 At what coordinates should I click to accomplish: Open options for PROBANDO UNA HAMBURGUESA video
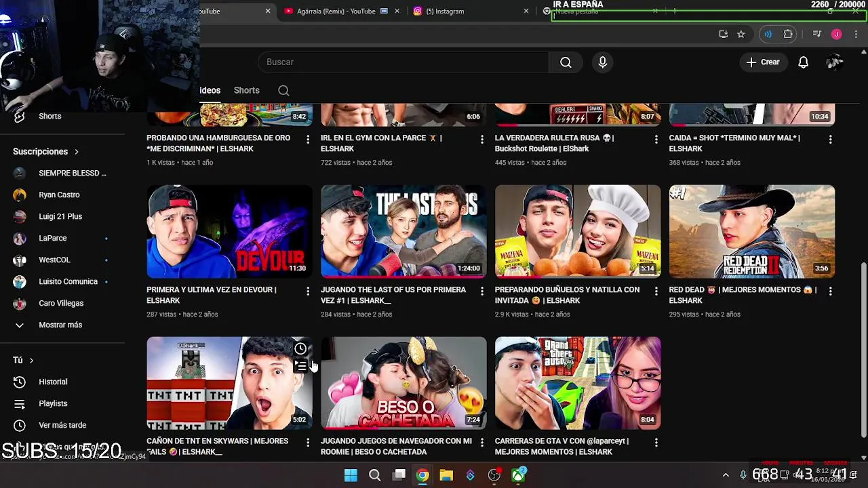pos(308,139)
